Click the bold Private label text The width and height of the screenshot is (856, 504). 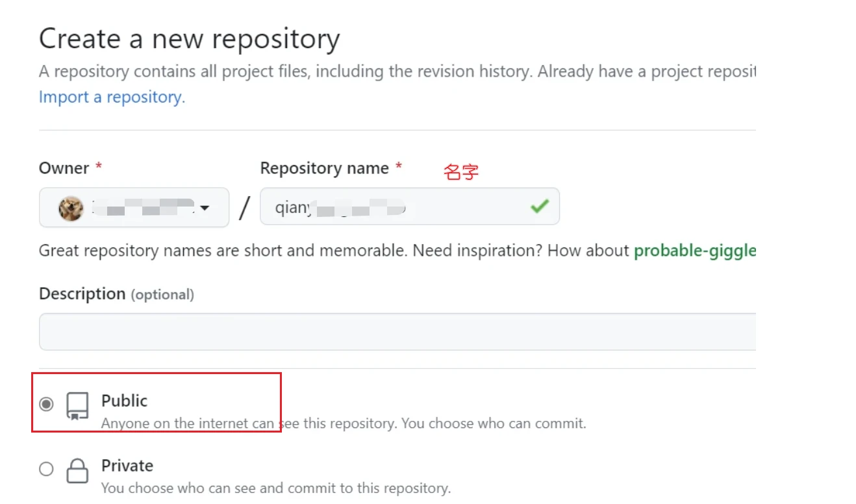tap(127, 466)
